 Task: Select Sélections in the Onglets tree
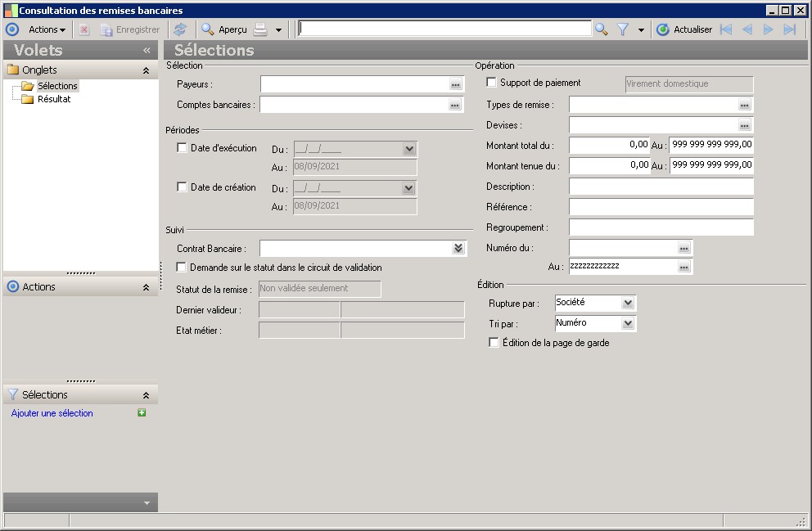(x=57, y=86)
